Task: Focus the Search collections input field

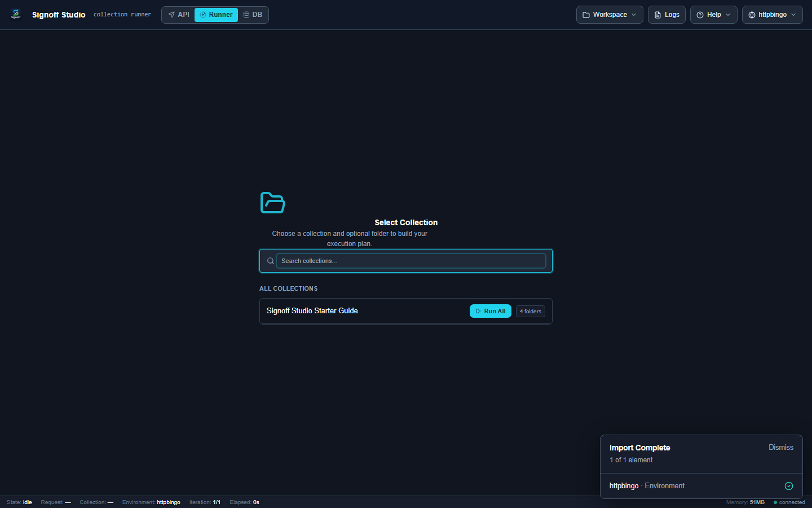Action: tap(411, 261)
